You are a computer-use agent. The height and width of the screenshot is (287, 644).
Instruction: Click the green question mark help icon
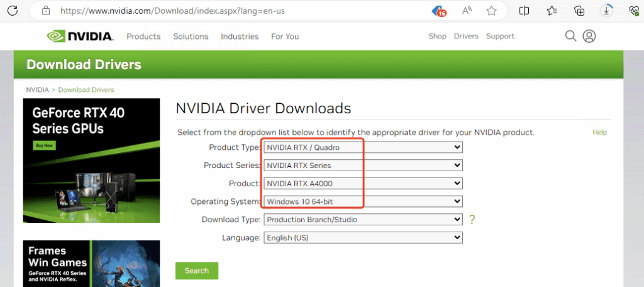click(472, 220)
